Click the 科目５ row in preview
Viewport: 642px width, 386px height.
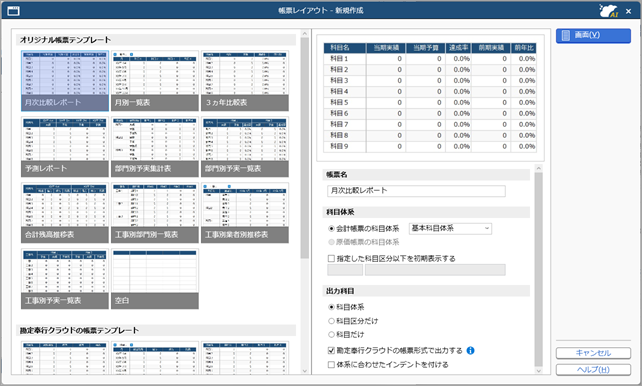(430, 103)
